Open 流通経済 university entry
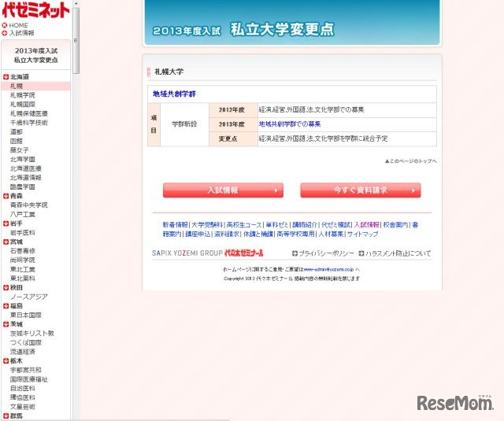The height and width of the screenshot is (421, 504). point(23,352)
